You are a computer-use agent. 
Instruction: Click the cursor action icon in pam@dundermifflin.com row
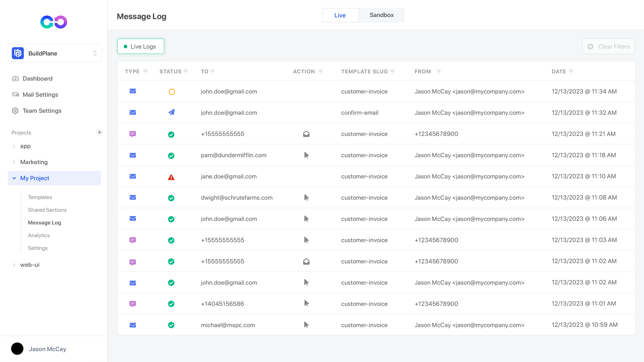pyautogui.click(x=306, y=155)
